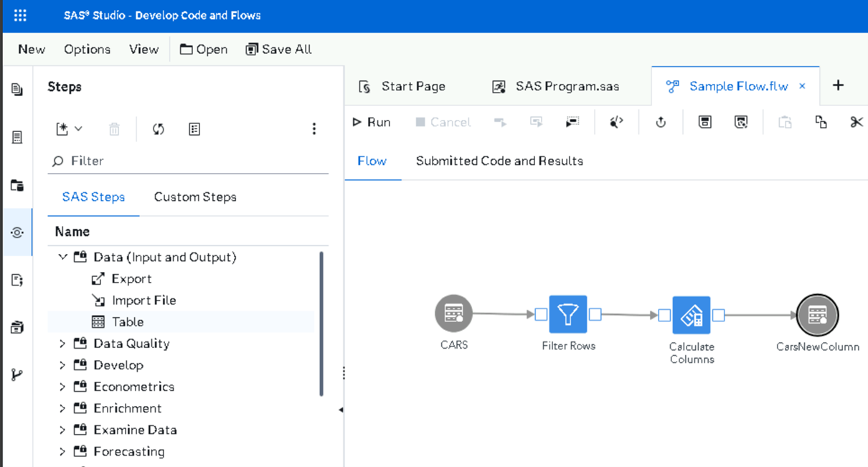The image size is (868, 467).
Task: Select the Steps pane icon in sidebar
Action: pos(17,232)
